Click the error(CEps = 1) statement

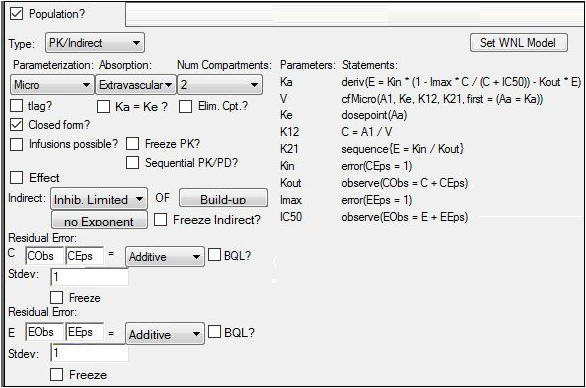(377, 166)
